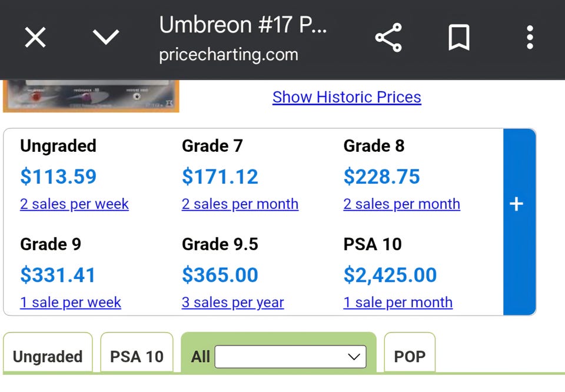Viewport: 565px width, 392px height.
Task: Tap the PSA 10 price $2,425.00
Action: [390, 275]
